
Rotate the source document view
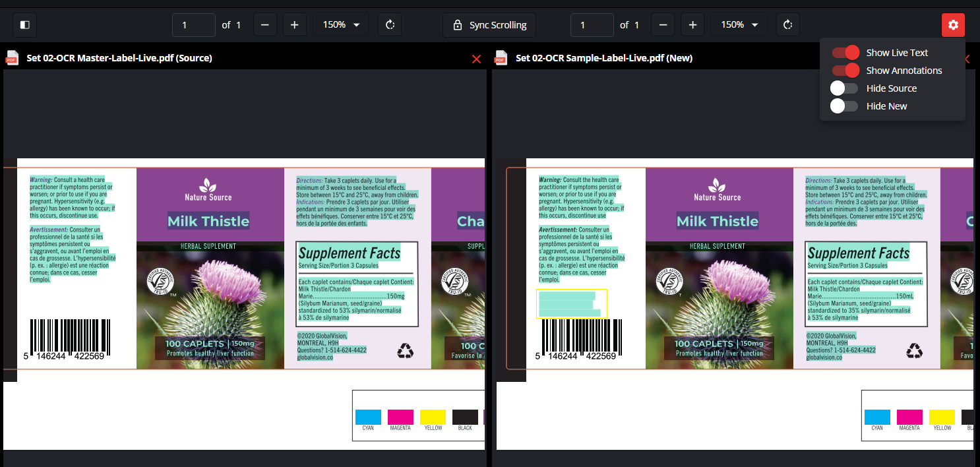[x=390, y=25]
